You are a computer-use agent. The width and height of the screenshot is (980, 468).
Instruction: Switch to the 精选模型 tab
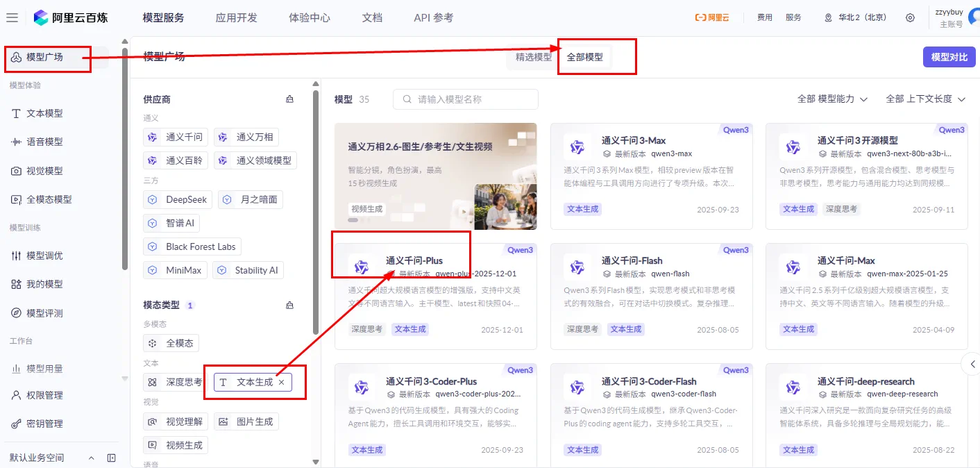coord(534,57)
